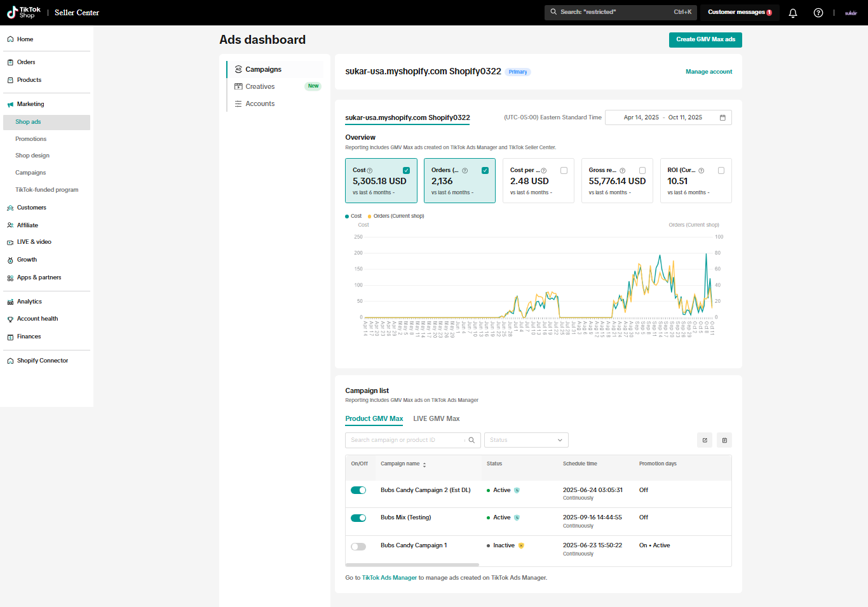Switch to LIVE GMV Max tab
The width and height of the screenshot is (868, 607).
(x=436, y=418)
